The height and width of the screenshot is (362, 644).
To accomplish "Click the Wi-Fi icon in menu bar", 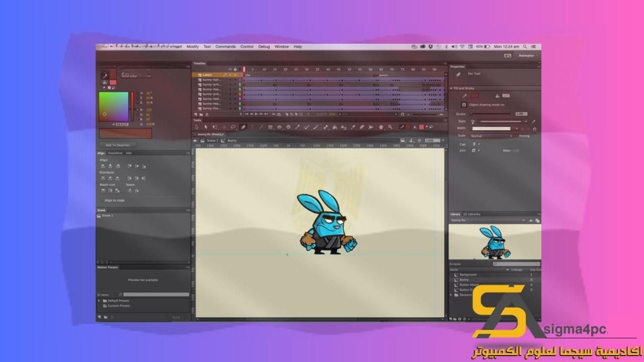I will point(462,47).
